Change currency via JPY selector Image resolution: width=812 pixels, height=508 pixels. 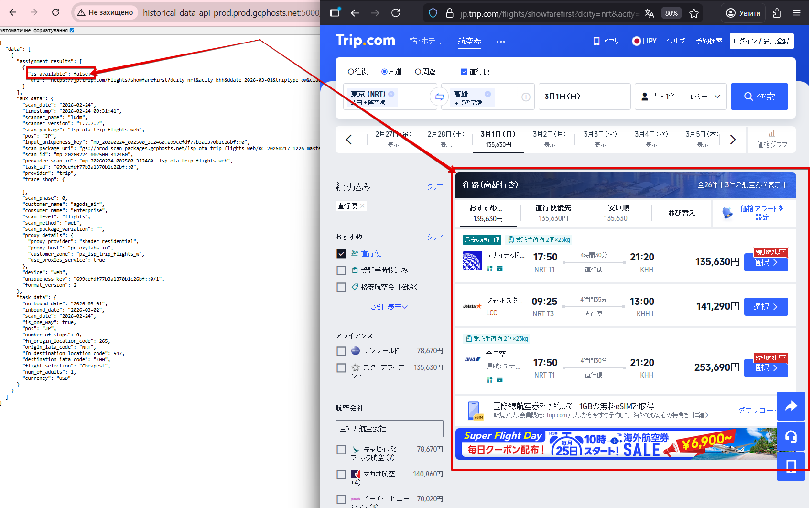(x=644, y=41)
